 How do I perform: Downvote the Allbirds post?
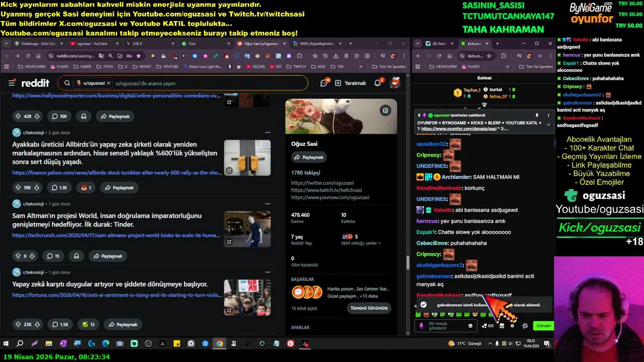coord(37,188)
